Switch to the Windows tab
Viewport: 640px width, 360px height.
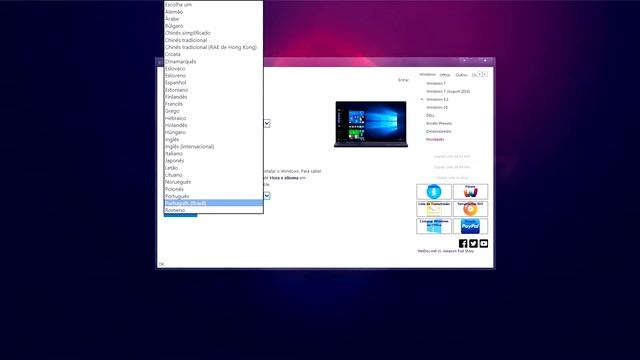pos(427,75)
